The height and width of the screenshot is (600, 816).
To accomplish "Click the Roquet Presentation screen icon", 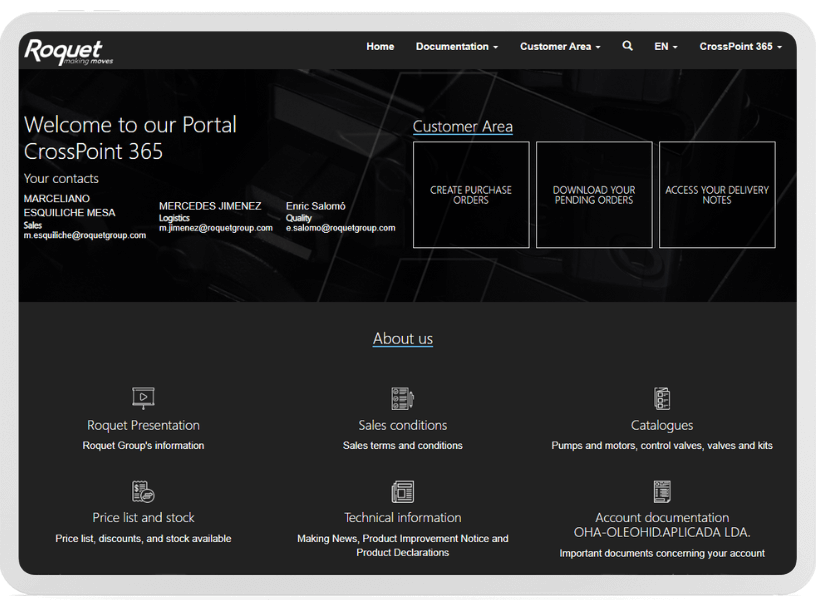I will point(143,398).
